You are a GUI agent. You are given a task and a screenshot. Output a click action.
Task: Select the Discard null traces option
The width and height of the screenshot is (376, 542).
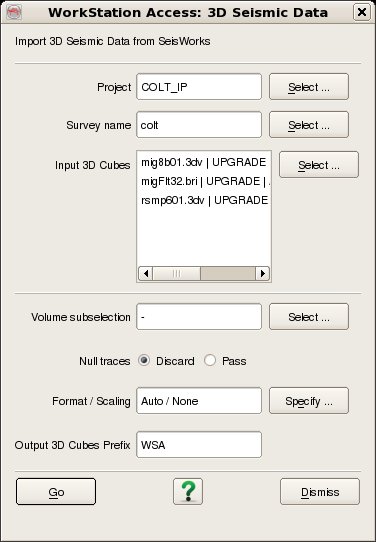pyautogui.click(x=143, y=361)
